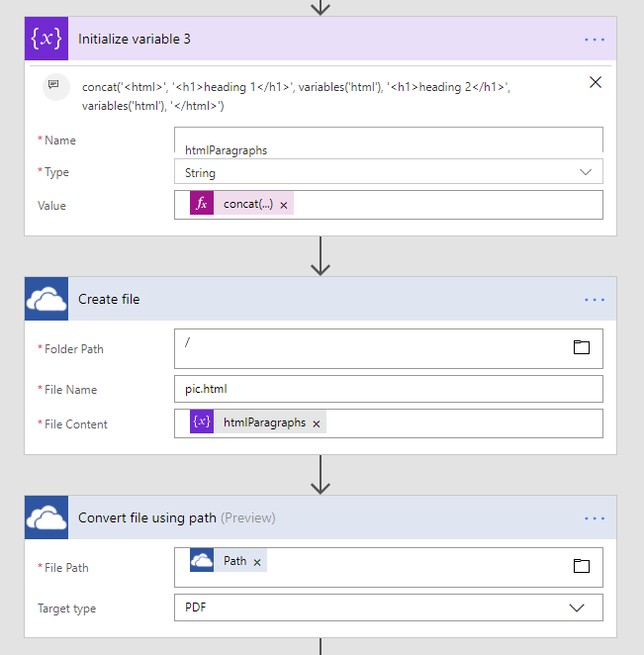The height and width of the screenshot is (655, 644).
Task: Remove the concat(...) expression token
Action: pos(284,205)
